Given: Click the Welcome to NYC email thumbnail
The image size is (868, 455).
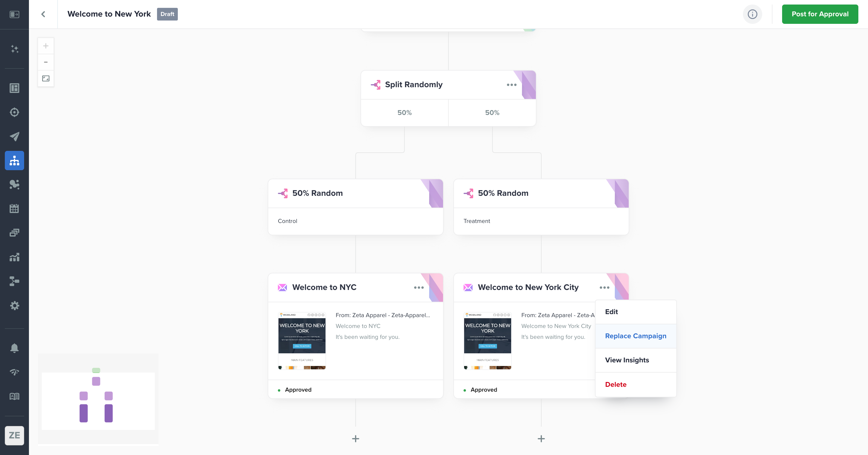Looking at the screenshot, I should [x=302, y=341].
